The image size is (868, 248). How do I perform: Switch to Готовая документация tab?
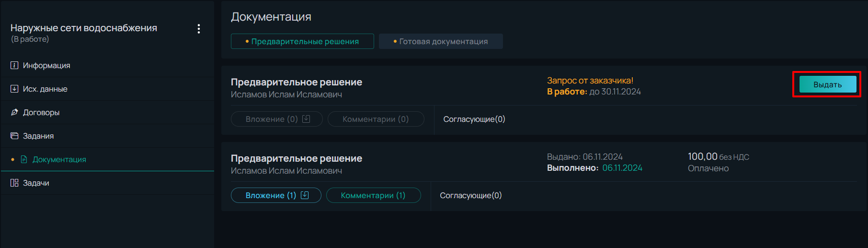pos(441,41)
